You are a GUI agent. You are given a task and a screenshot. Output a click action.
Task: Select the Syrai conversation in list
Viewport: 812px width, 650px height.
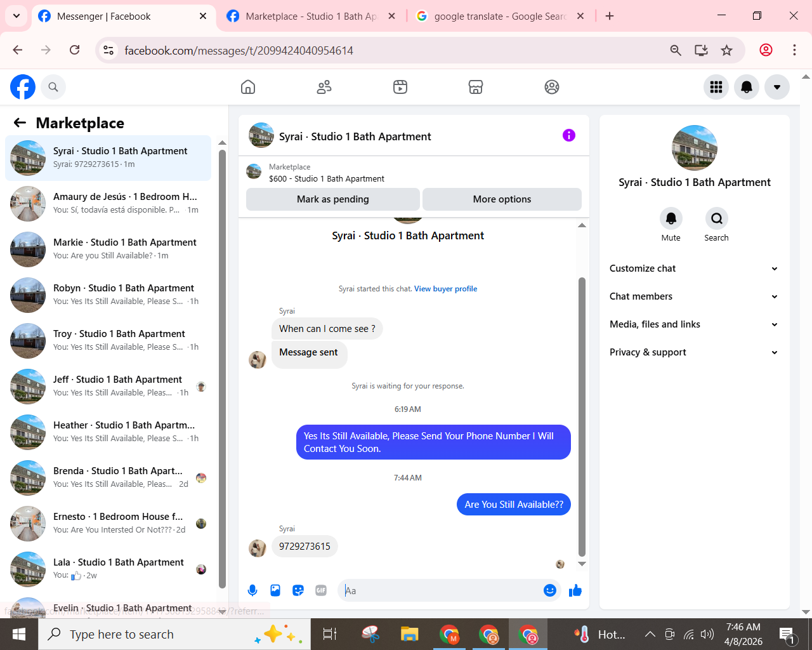point(108,157)
